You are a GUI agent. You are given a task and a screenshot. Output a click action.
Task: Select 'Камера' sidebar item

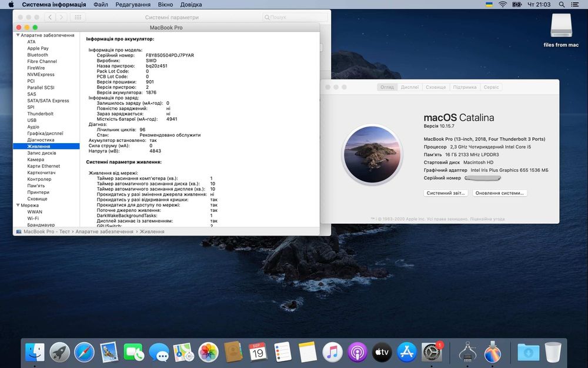(35, 159)
